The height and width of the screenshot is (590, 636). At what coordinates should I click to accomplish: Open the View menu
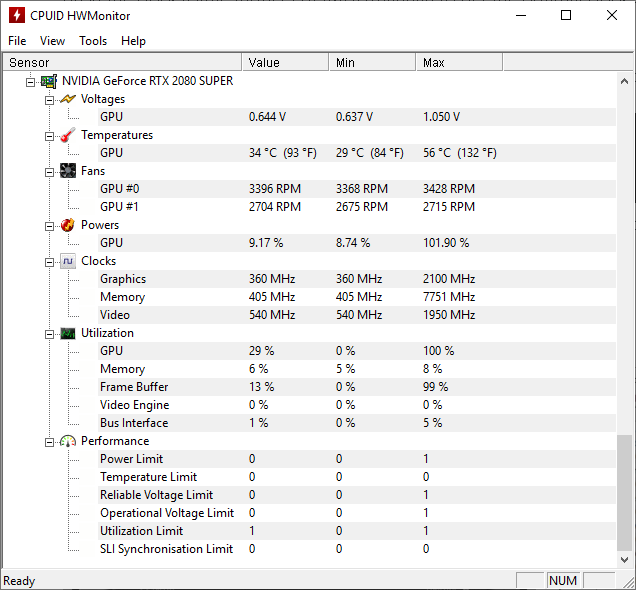pyautogui.click(x=52, y=41)
